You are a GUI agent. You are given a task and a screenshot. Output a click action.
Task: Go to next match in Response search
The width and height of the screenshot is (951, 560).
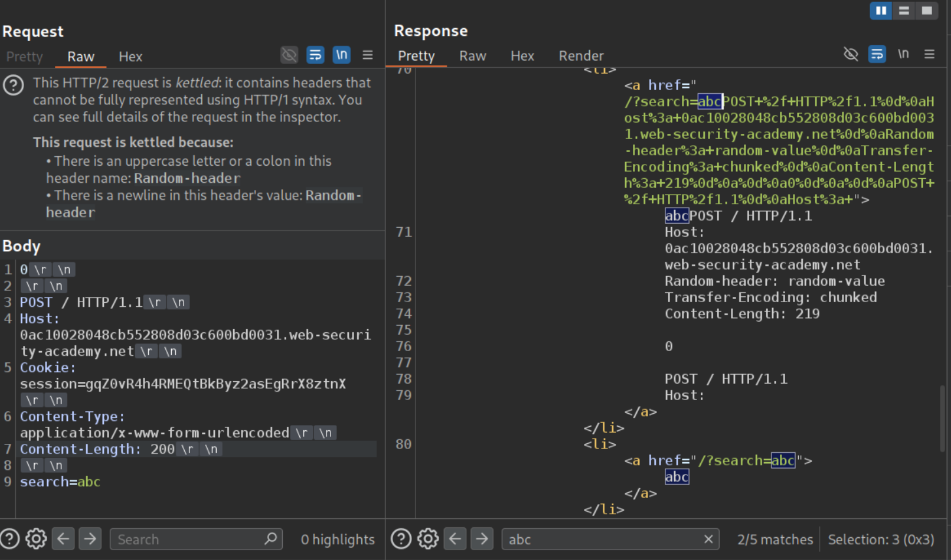pyautogui.click(x=481, y=539)
